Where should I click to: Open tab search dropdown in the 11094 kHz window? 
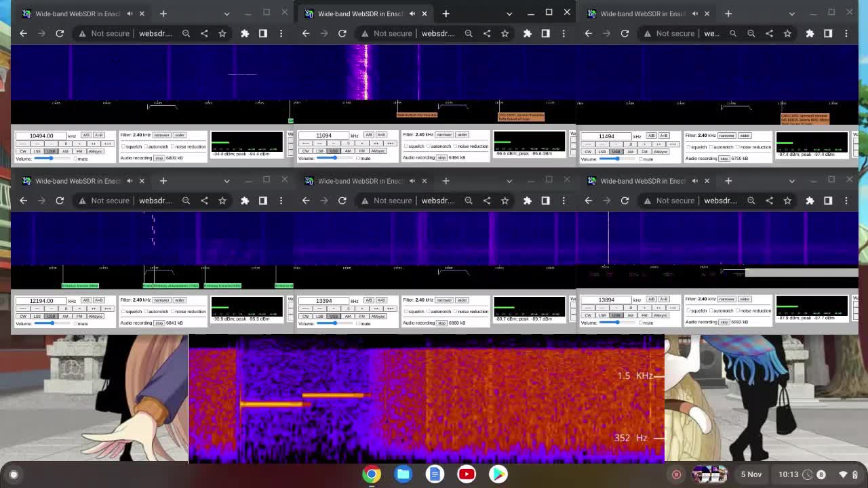coord(509,14)
